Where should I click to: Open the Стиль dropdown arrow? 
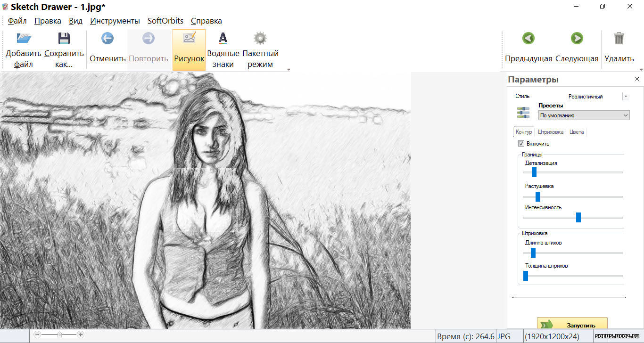[626, 97]
